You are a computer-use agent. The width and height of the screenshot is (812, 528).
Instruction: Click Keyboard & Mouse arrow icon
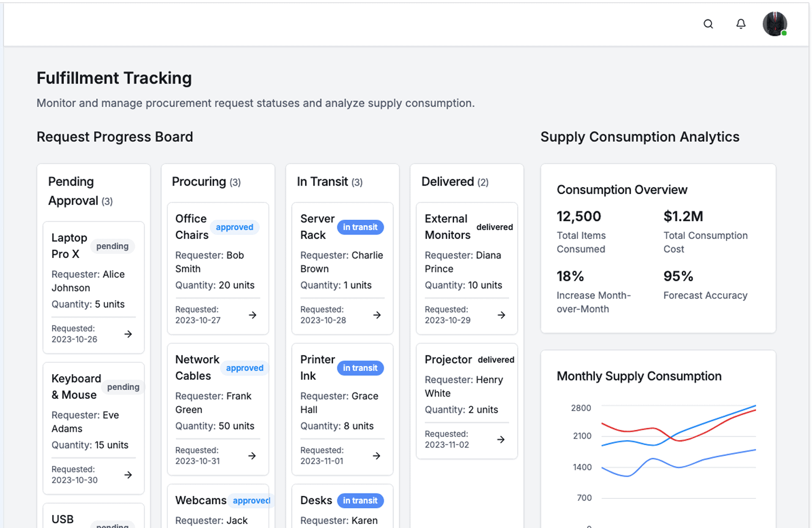coord(128,475)
